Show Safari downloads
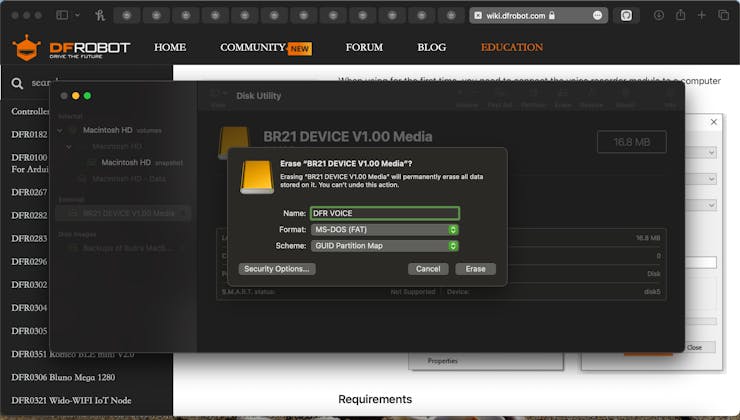740x420 pixels. point(659,15)
